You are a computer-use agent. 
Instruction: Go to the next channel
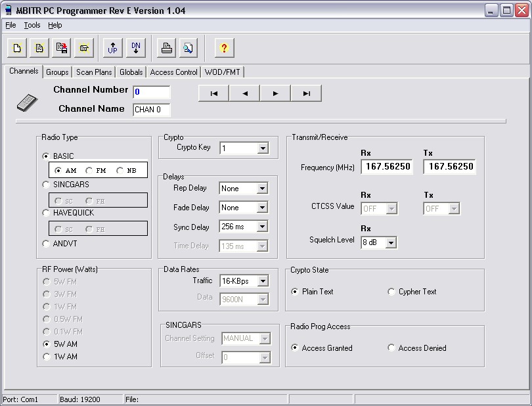tap(276, 93)
